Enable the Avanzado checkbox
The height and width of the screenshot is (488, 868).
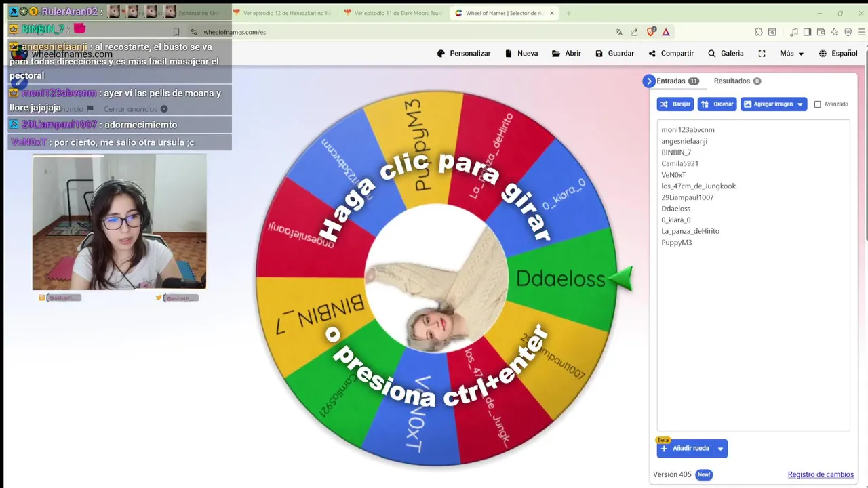[817, 104]
